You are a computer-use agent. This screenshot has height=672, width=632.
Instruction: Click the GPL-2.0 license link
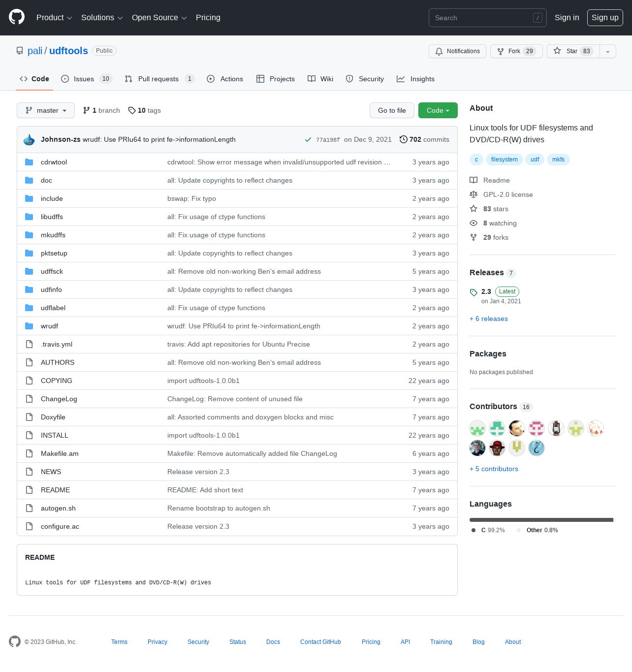click(501, 194)
